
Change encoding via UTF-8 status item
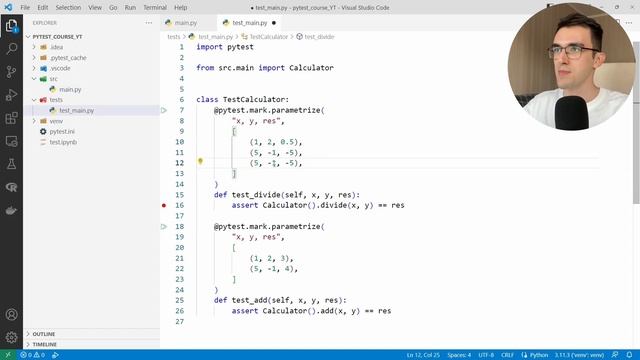pyautogui.click(x=486, y=355)
